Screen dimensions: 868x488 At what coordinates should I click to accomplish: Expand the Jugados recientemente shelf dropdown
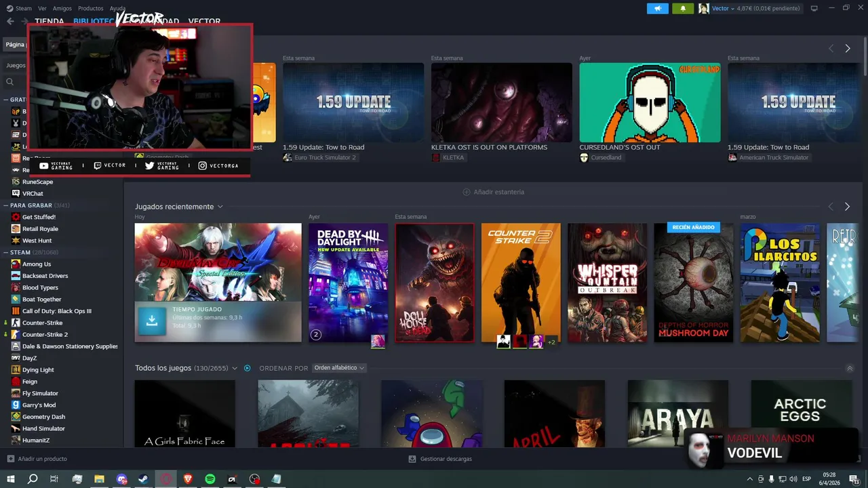coord(220,207)
